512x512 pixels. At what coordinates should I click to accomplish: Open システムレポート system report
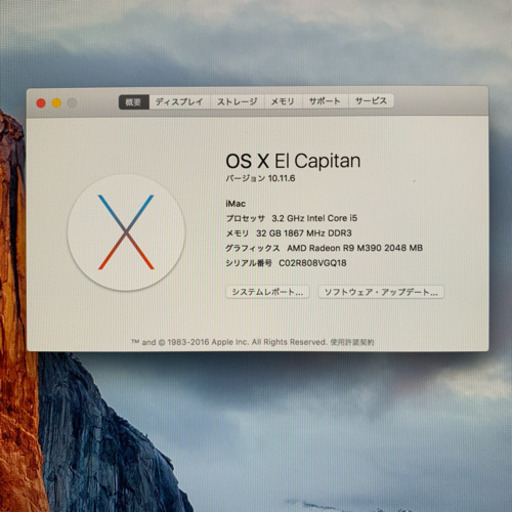coord(267,292)
